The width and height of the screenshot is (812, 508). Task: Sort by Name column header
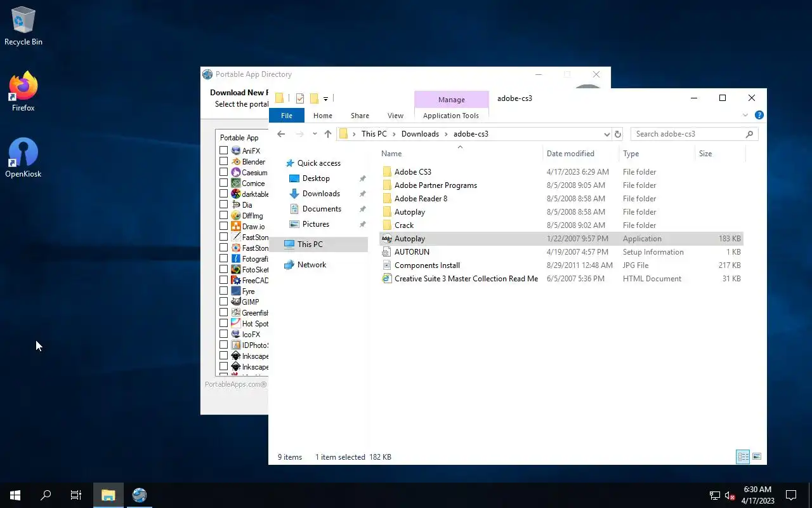click(x=460, y=154)
